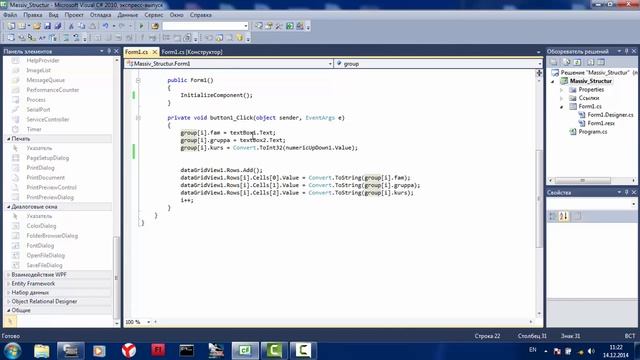Click Properties icon in Solution Explorer toolbar
640x360 pixels.
(554, 62)
